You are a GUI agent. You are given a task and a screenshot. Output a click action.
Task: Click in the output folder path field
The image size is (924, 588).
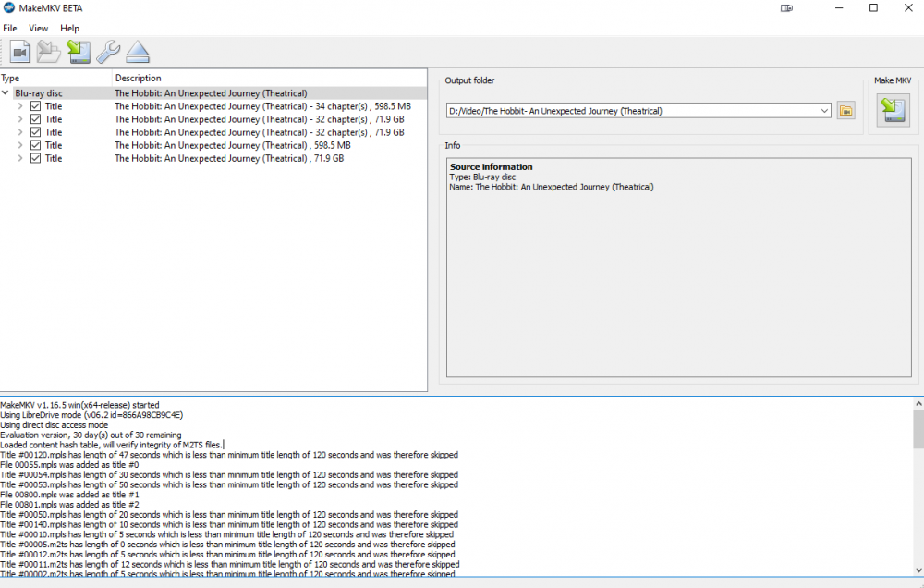click(x=632, y=111)
